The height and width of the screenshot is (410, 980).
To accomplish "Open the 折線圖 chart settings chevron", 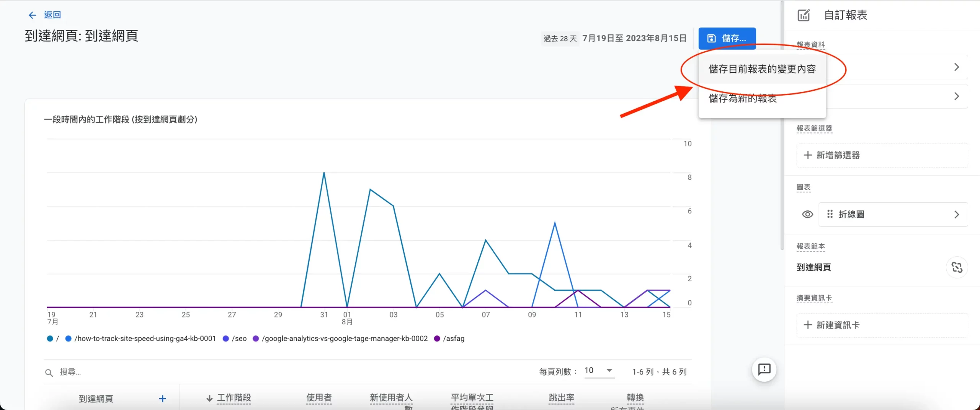I will click(956, 214).
